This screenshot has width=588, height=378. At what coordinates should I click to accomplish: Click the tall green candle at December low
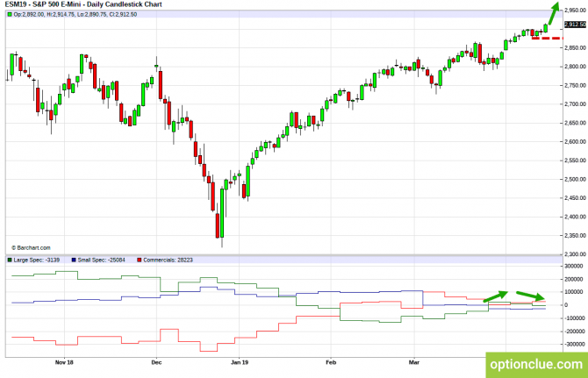click(x=222, y=213)
